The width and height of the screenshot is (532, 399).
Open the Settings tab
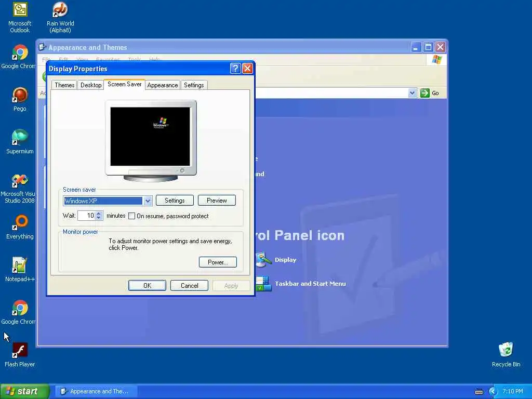coord(194,85)
